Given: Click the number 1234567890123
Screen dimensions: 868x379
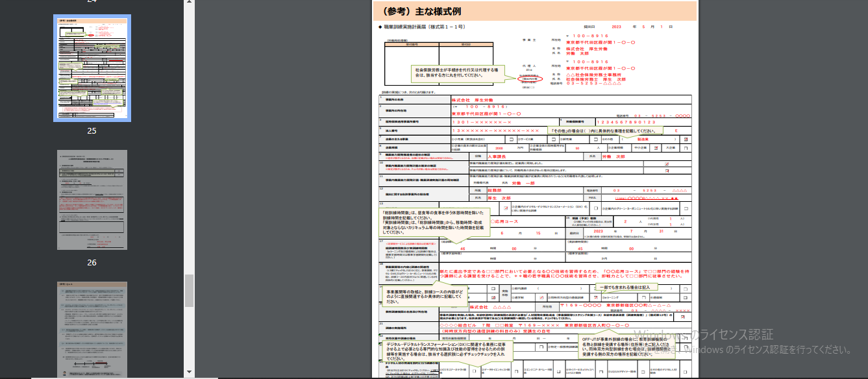Looking at the screenshot, I should (627, 121).
